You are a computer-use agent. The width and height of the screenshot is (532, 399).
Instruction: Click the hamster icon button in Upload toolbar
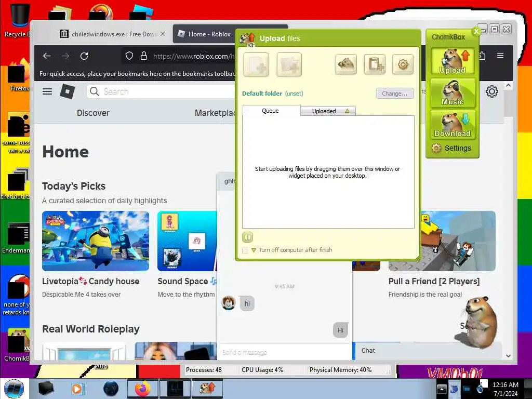pos(345,64)
